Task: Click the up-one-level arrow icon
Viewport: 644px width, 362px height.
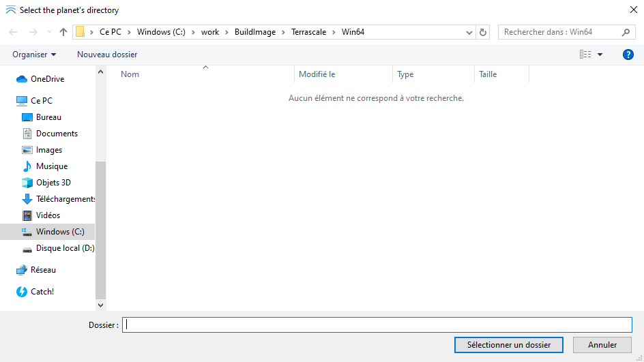Action: coord(63,32)
